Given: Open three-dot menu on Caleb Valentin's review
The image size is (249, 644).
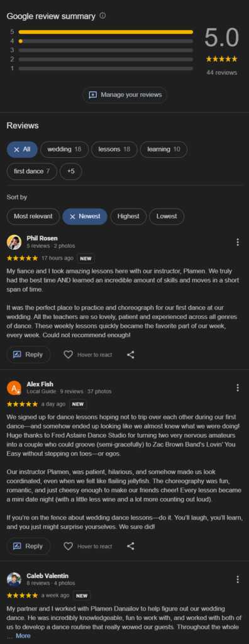Looking at the screenshot, I should pos(238,579).
